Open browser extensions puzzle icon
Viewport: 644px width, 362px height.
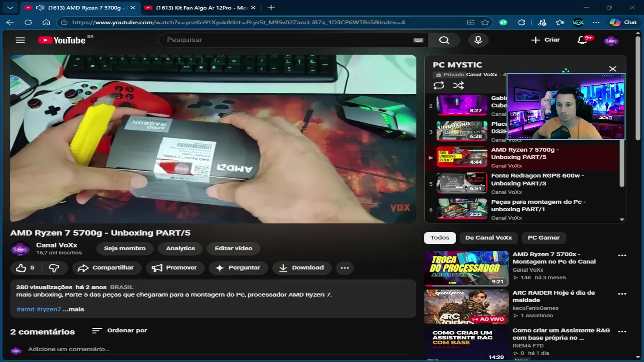521,22
